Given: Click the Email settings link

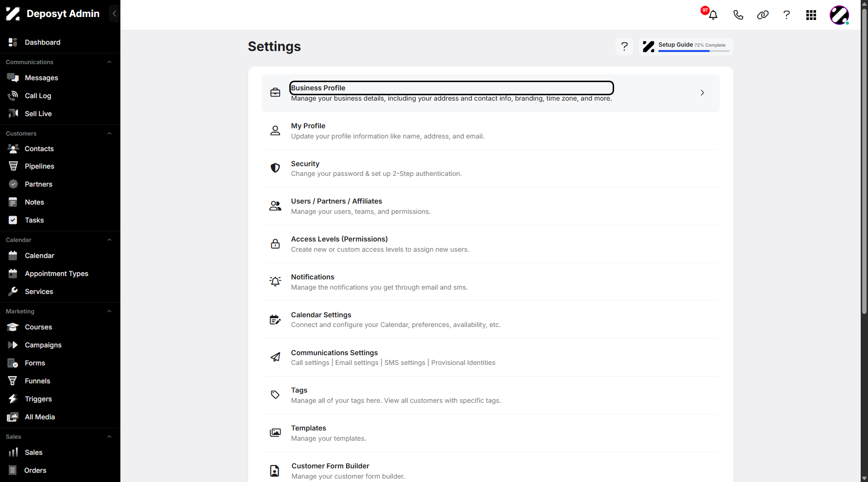Looking at the screenshot, I should (357, 363).
